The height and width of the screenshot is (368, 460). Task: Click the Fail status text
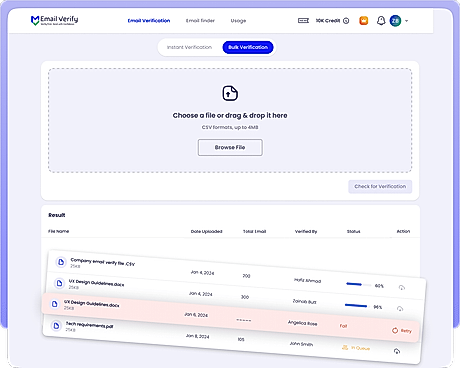(343, 326)
